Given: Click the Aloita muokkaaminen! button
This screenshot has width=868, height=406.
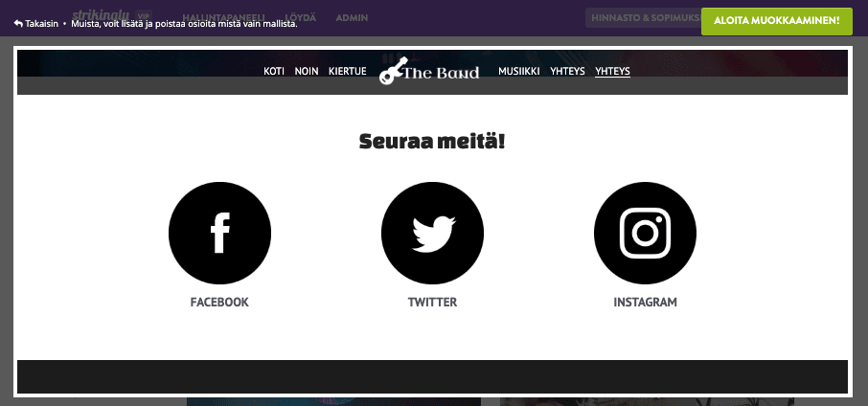Looking at the screenshot, I should [777, 21].
